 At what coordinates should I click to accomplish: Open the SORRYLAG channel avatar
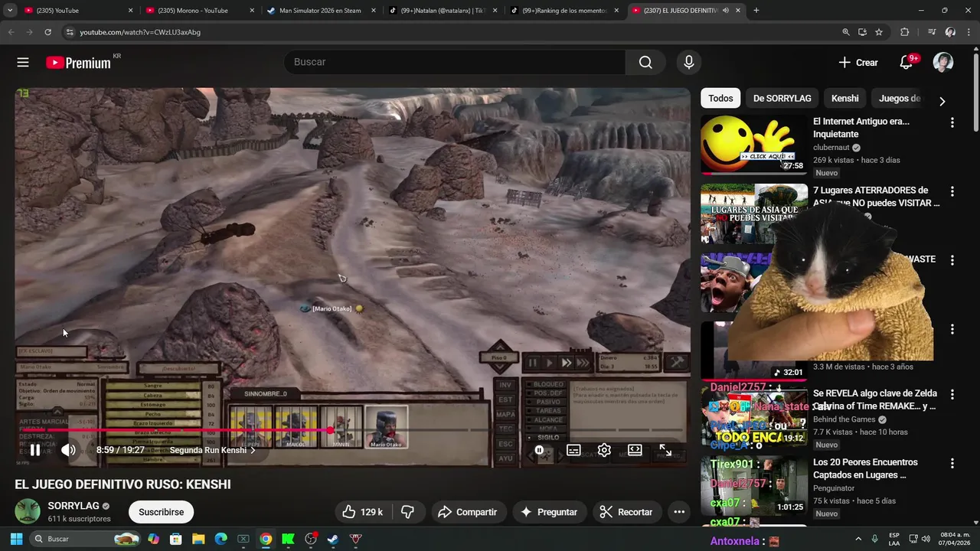coord(28,511)
